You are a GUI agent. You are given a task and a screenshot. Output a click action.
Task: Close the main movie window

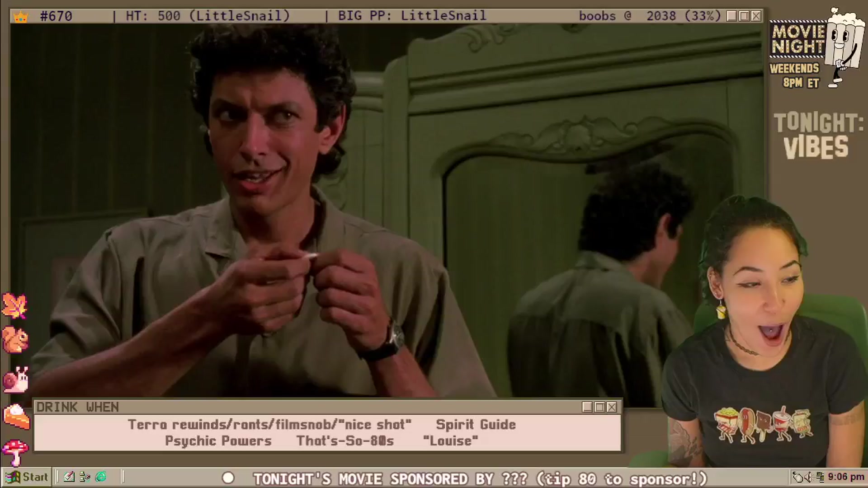(x=756, y=16)
